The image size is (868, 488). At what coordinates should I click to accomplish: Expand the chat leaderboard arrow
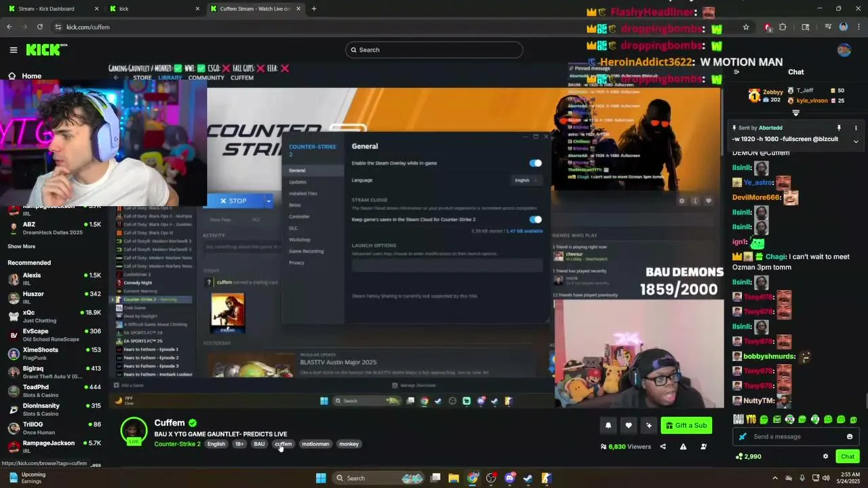[796, 113]
